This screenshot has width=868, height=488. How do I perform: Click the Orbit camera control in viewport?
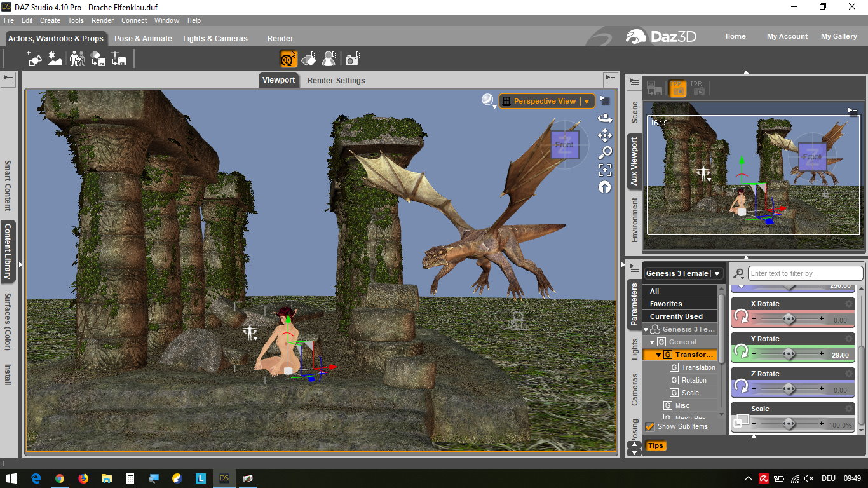605,118
